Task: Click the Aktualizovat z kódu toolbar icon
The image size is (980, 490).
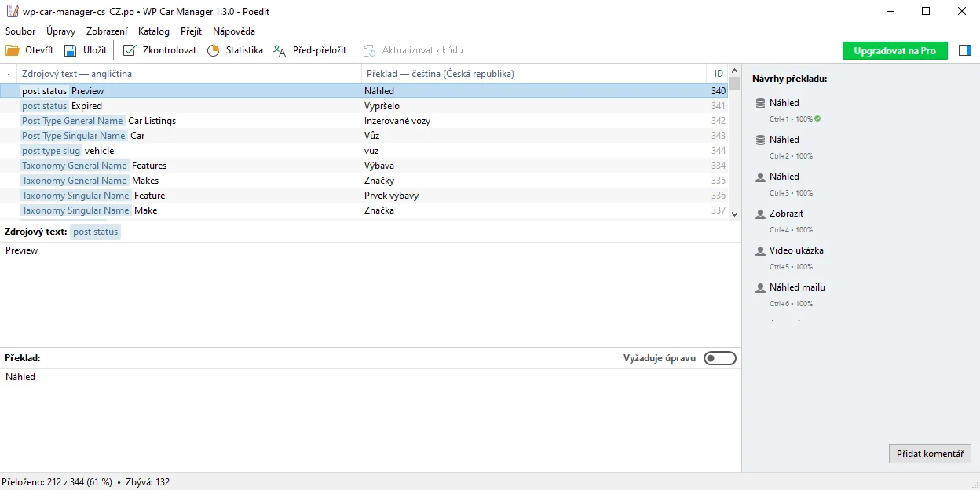Action: (x=368, y=49)
